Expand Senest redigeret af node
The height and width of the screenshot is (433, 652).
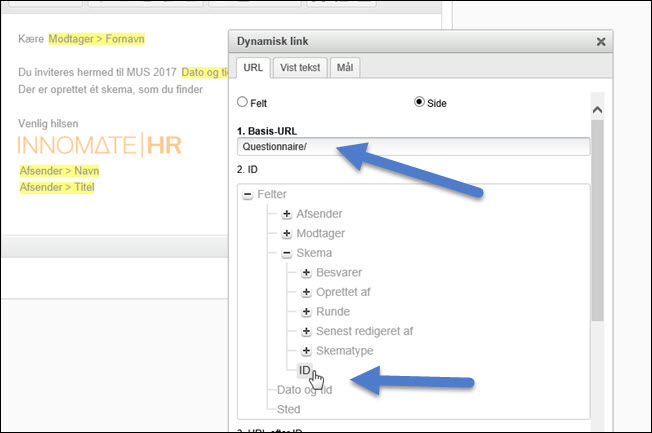point(306,331)
